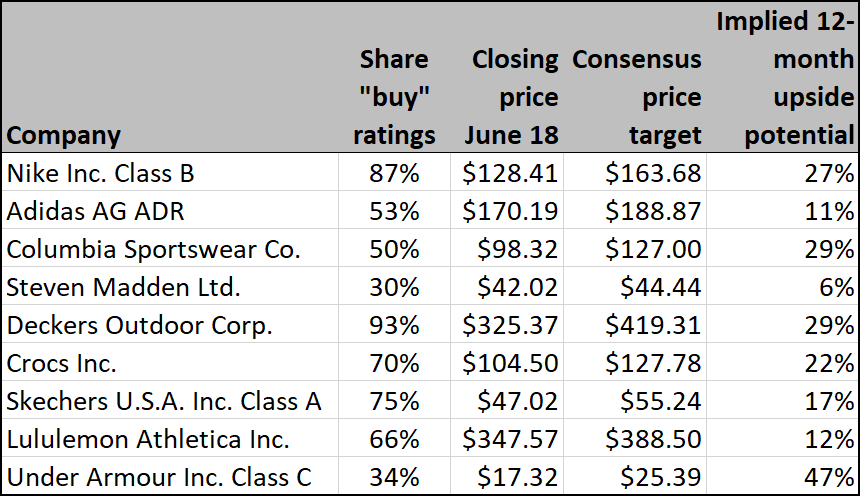Click Under Armour's 47% upside cell

(x=832, y=478)
